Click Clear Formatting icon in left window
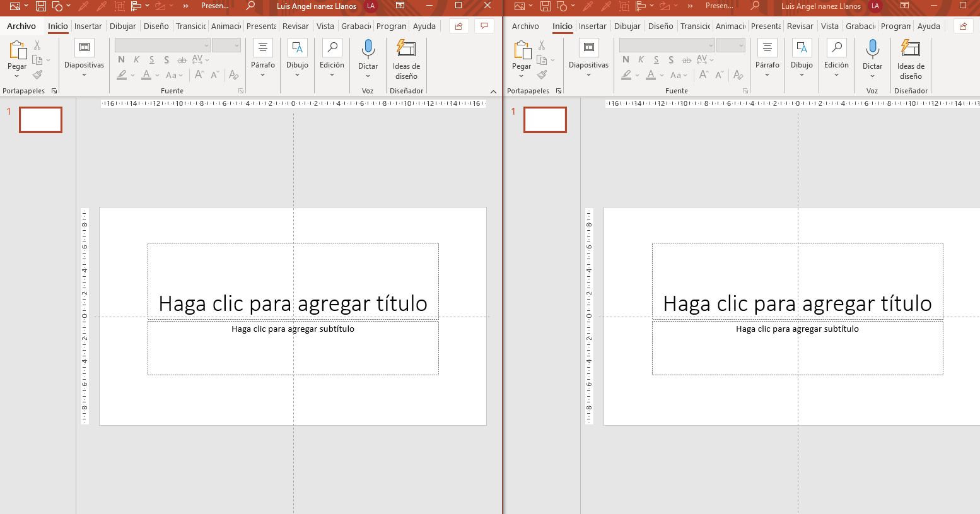The image size is (980, 514). coord(234,74)
